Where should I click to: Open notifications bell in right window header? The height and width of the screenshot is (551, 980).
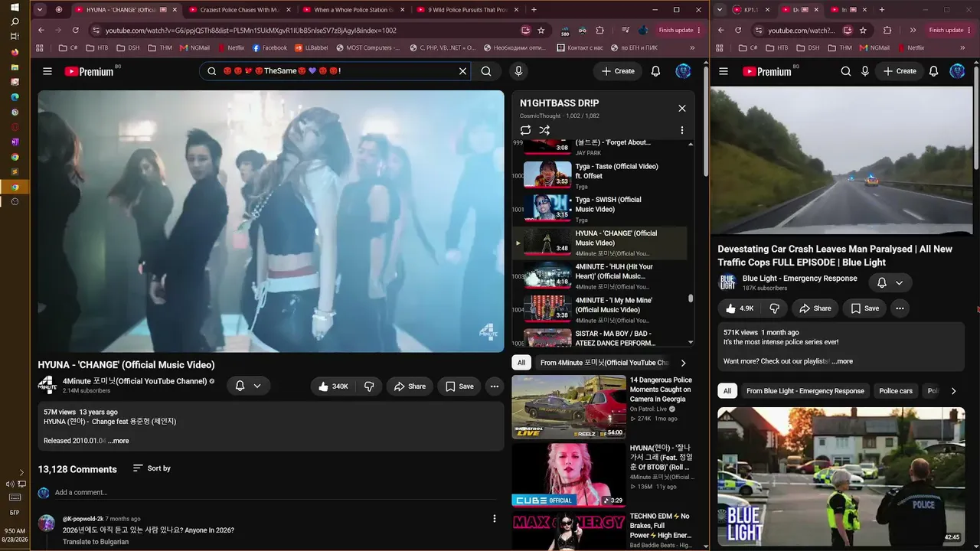[933, 71]
